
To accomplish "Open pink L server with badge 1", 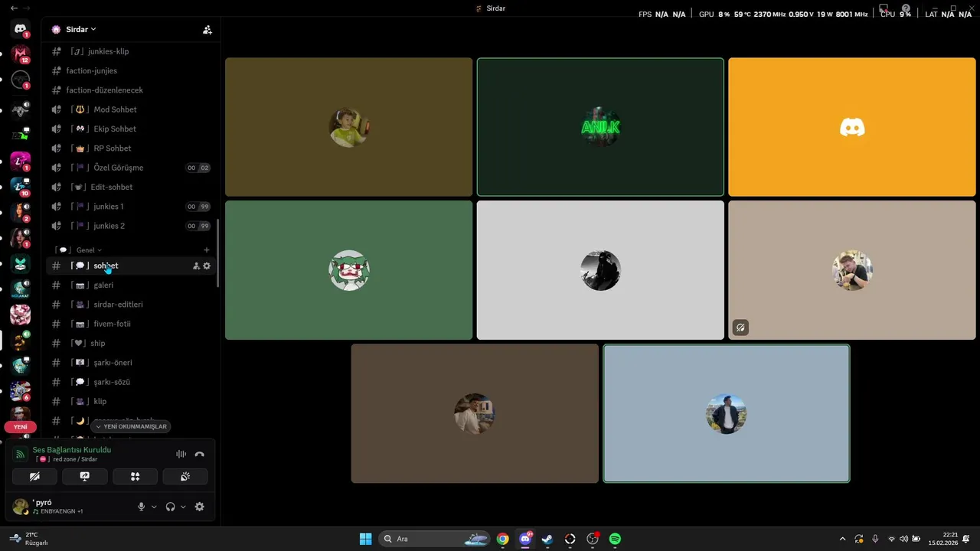I will point(21,161).
